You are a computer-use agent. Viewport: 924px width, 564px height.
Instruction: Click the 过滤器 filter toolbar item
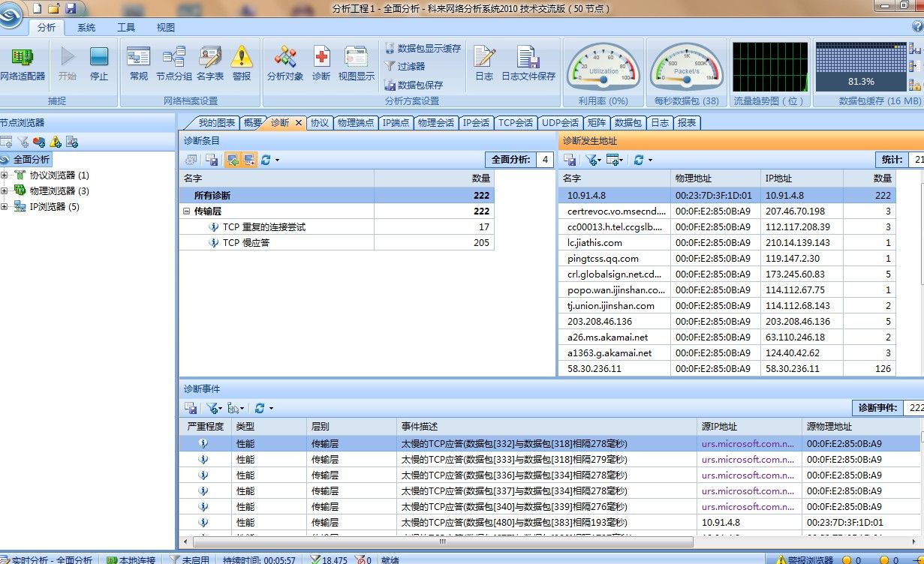coord(405,66)
